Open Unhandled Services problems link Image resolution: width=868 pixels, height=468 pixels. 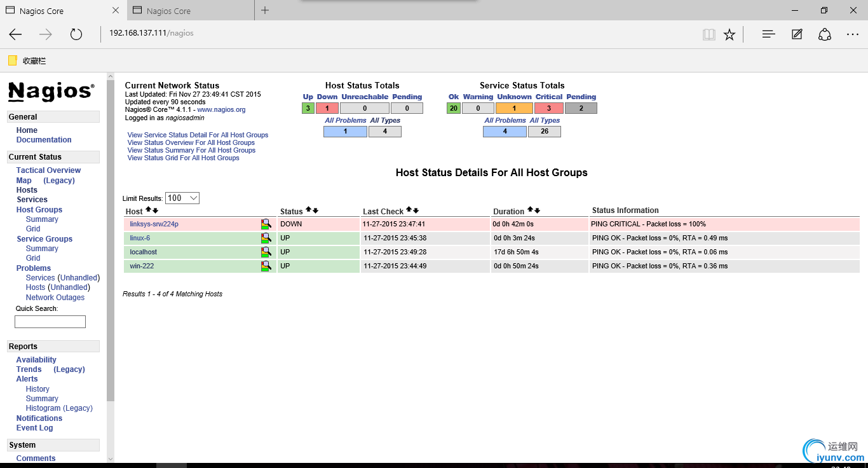point(79,278)
